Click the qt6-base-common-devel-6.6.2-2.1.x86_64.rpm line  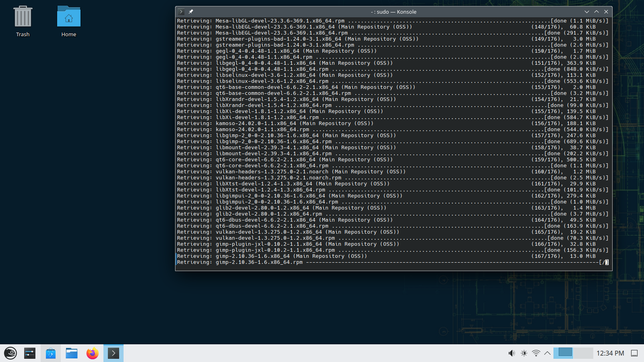coord(392,93)
